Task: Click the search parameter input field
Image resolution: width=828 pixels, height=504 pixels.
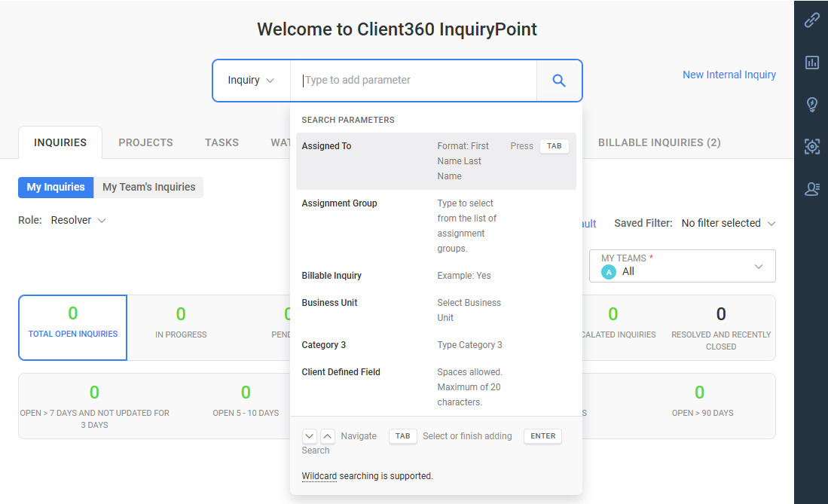Action: pyautogui.click(x=414, y=81)
